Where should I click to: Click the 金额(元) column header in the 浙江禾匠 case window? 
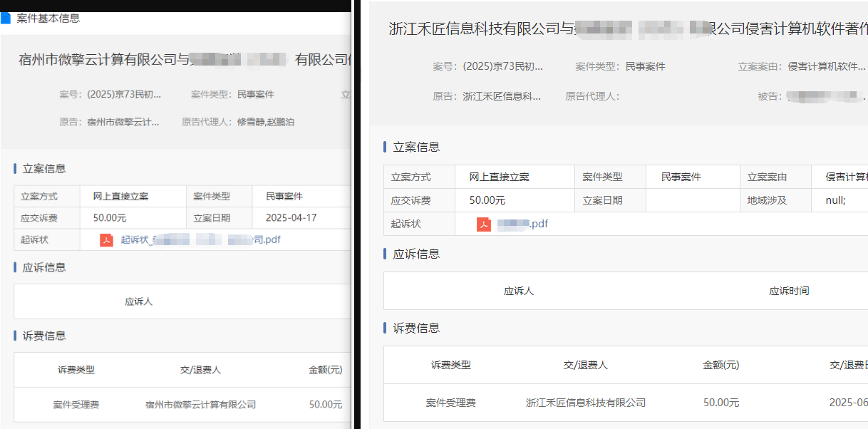(721, 365)
